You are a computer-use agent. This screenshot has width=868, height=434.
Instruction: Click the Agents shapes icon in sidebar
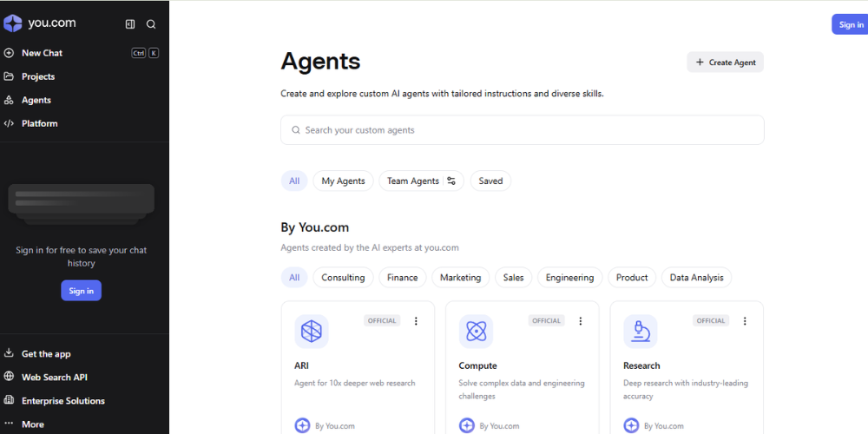point(9,100)
